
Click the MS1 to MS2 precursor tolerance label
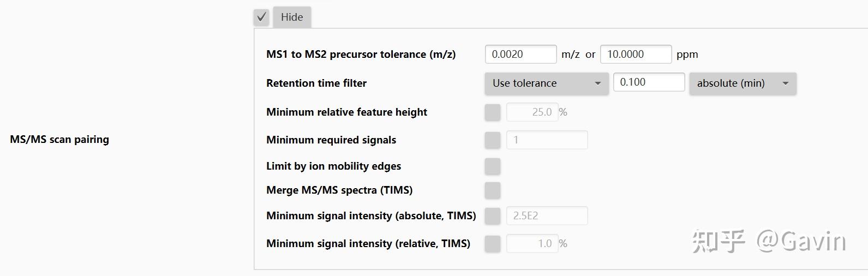coord(361,55)
